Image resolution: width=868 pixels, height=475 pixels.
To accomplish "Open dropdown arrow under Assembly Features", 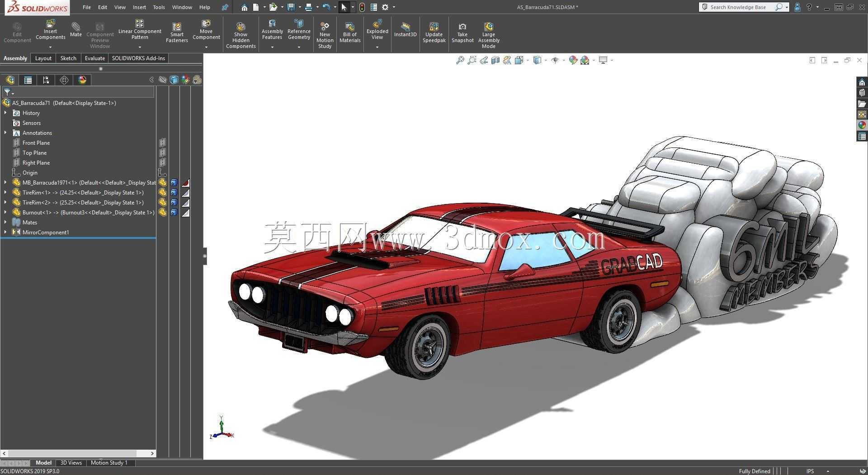I will point(272,47).
